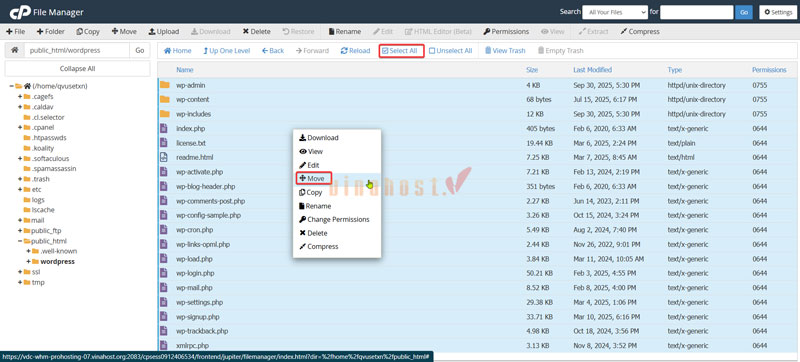This screenshot has width=800, height=362.
Task: Expand the .cpanel folder in the tree
Action: [20, 127]
